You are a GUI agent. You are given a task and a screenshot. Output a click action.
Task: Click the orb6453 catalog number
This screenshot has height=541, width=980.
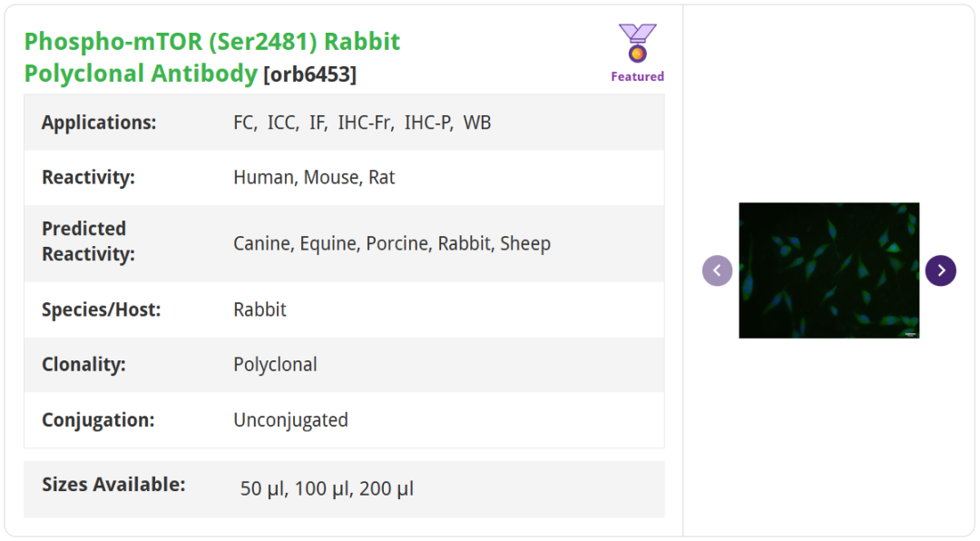(x=309, y=74)
